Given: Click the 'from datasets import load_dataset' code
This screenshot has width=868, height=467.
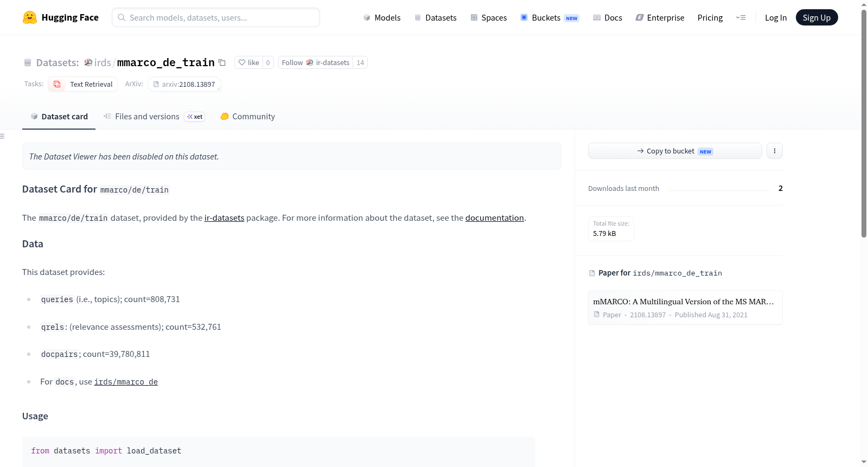Looking at the screenshot, I should [x=106, y=451].
